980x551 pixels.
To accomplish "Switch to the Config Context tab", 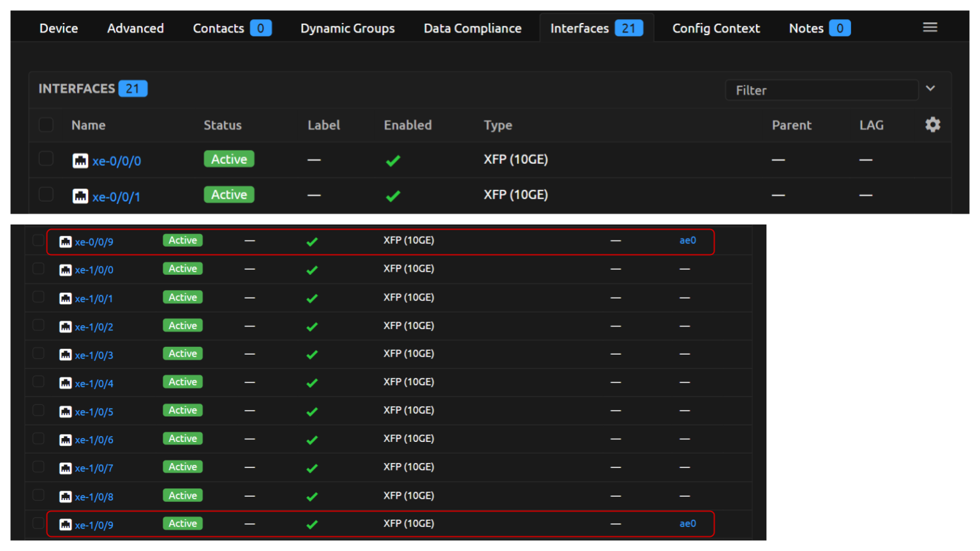I will (x=716, y=28).
